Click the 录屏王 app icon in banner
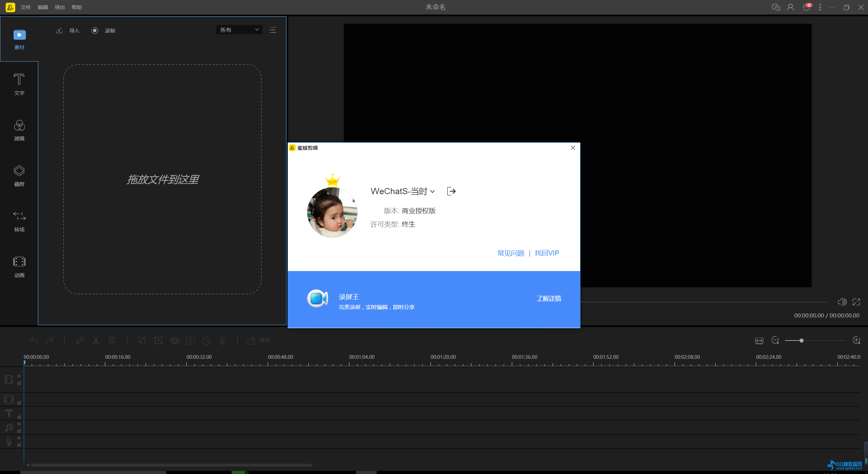This screenshot has height=474, width=868. click(317, 298)
